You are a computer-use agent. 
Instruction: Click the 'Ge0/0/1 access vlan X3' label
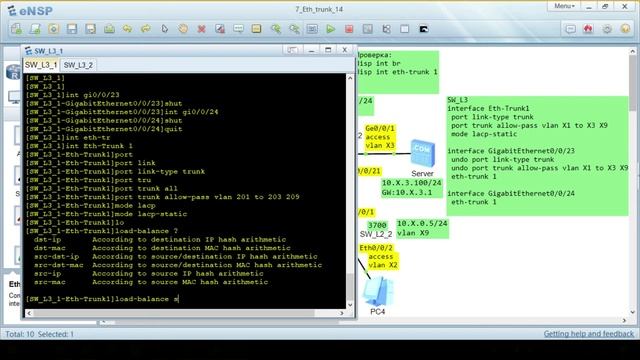click(x=380, y=137)
